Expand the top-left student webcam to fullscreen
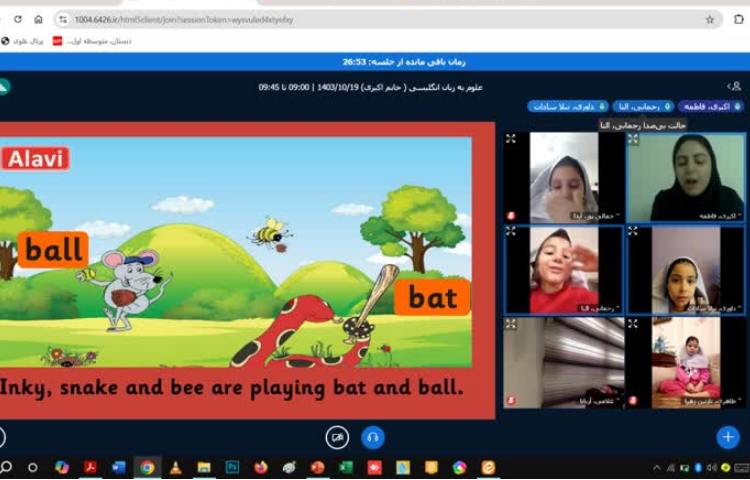Screen dimensions: 750x480 511,140
